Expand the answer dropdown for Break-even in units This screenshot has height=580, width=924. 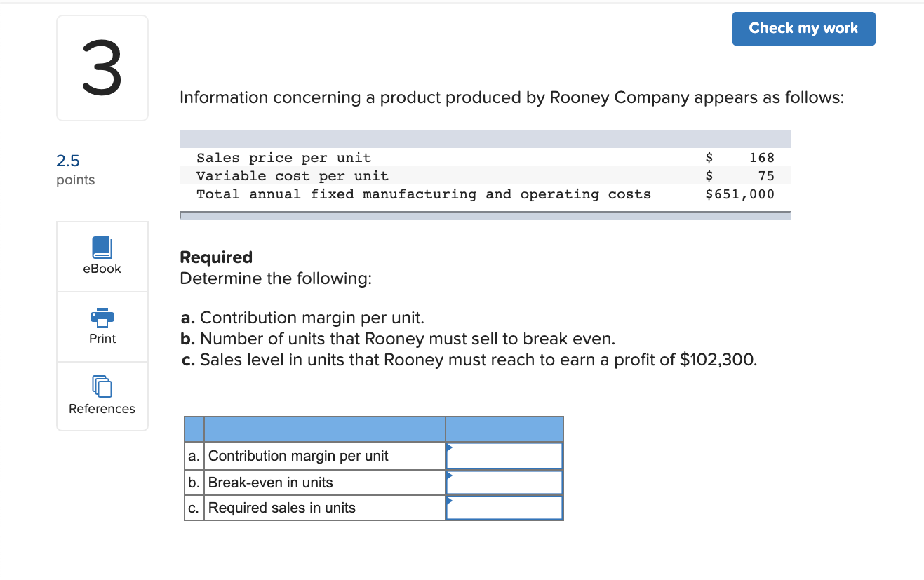coord(450,476)
